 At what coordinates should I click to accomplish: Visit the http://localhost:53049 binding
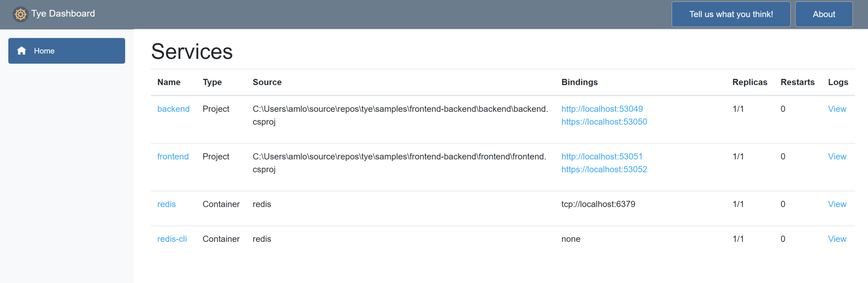tap(602, 109)
